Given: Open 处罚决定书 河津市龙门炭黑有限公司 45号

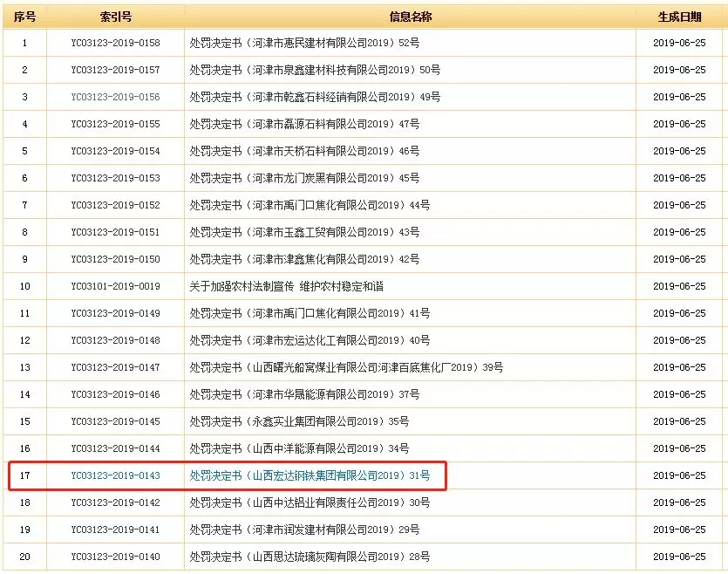Looking at the screenshot, I should click(x=304, y=177).
